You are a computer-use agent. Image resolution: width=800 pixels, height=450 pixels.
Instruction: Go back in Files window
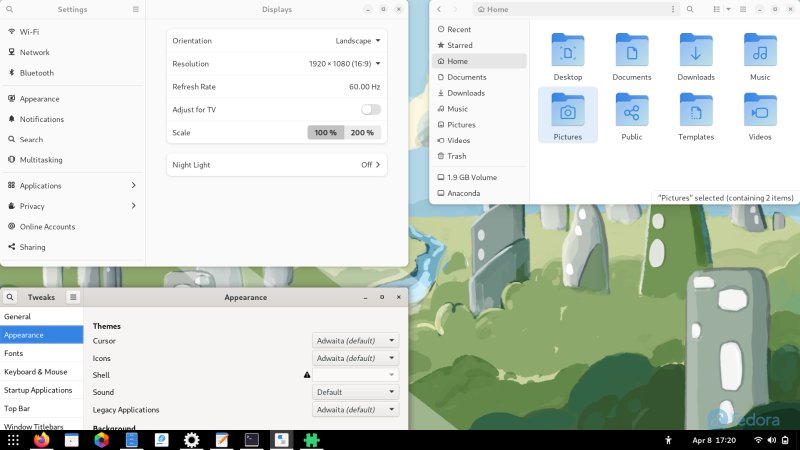pos(439,9)
